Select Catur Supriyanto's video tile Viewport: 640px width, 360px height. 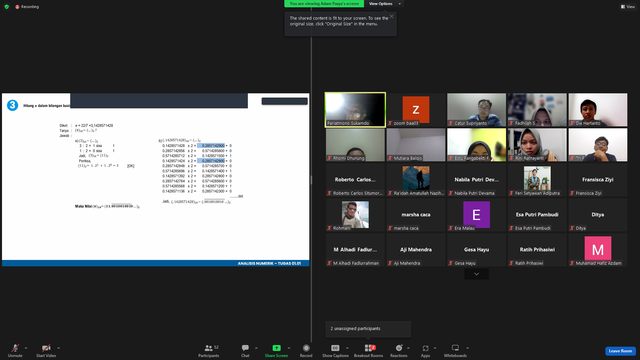click(x=476, y=109)
